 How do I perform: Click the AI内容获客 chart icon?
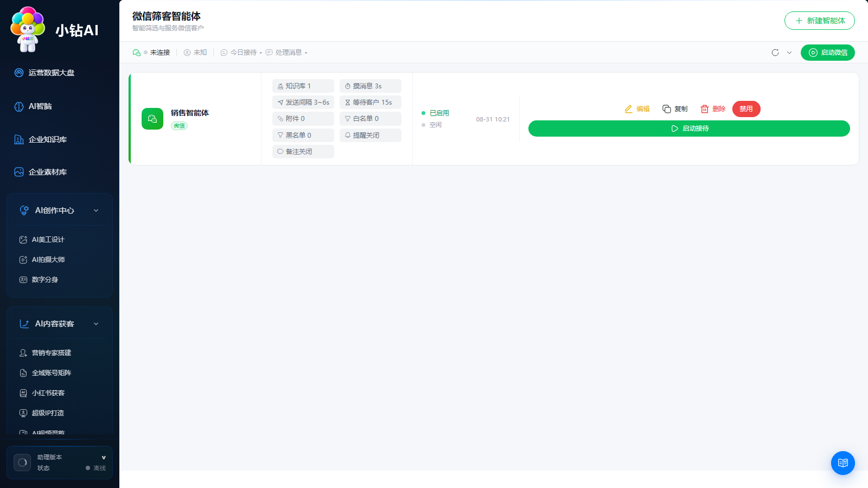point(24,324)
